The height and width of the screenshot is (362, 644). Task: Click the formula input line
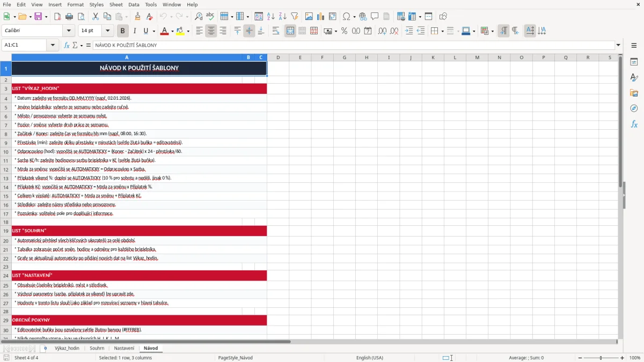click(x=354, y=45)
